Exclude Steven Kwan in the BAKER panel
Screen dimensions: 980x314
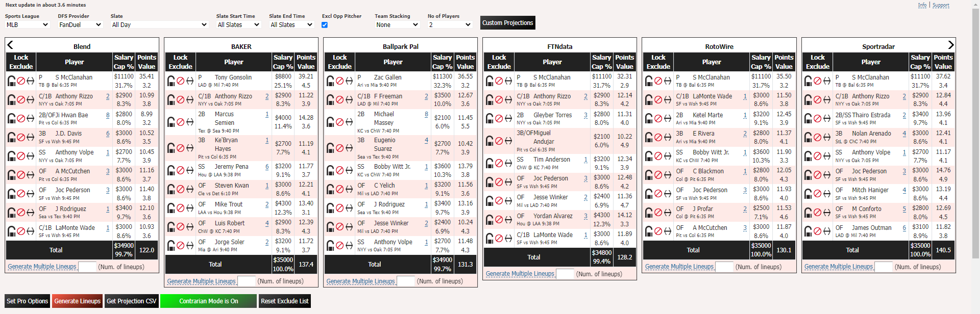tap(180, 189)
